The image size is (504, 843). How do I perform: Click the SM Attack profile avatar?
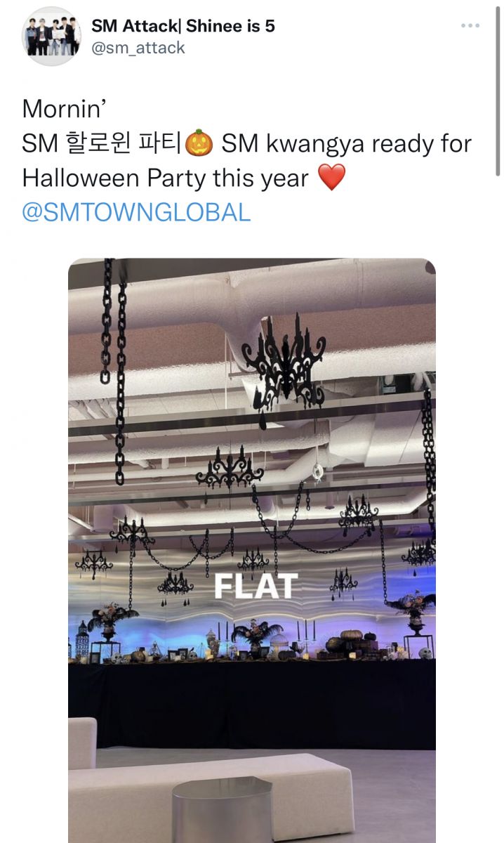51,37
